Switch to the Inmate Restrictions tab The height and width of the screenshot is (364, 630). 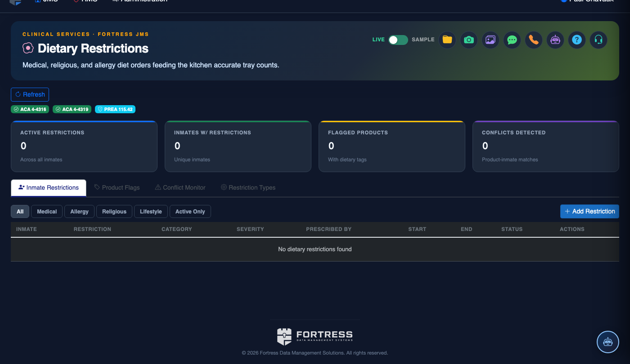[x=49, y=188]
